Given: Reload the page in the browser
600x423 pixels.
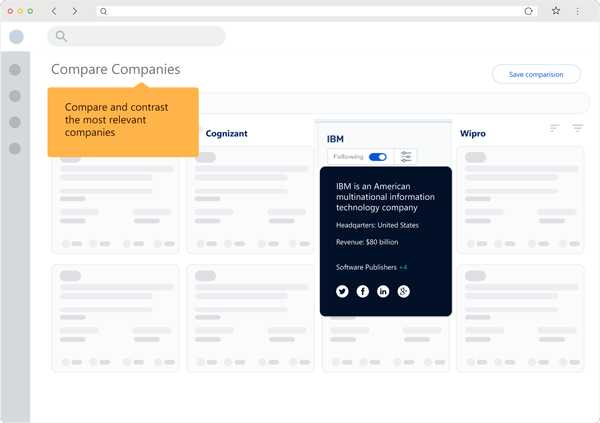Looking at the screenshot, I should point(529,11).
